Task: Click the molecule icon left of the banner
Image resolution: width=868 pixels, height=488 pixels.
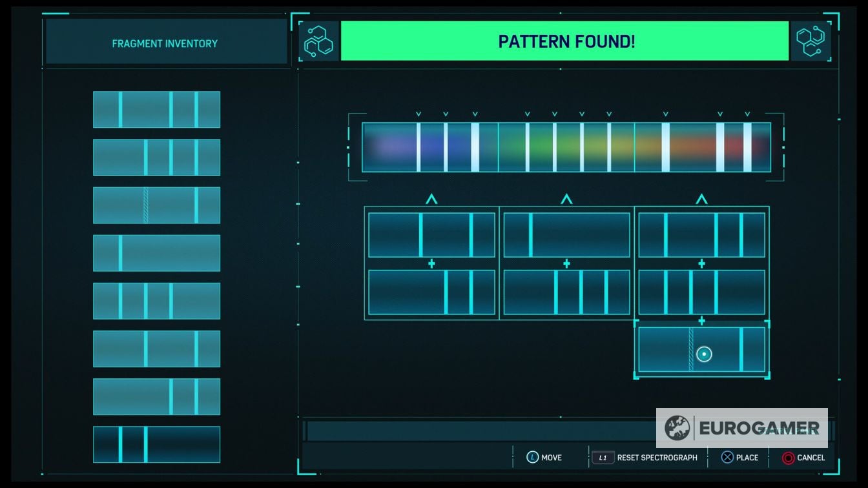Action: click(x=320, y=41)
